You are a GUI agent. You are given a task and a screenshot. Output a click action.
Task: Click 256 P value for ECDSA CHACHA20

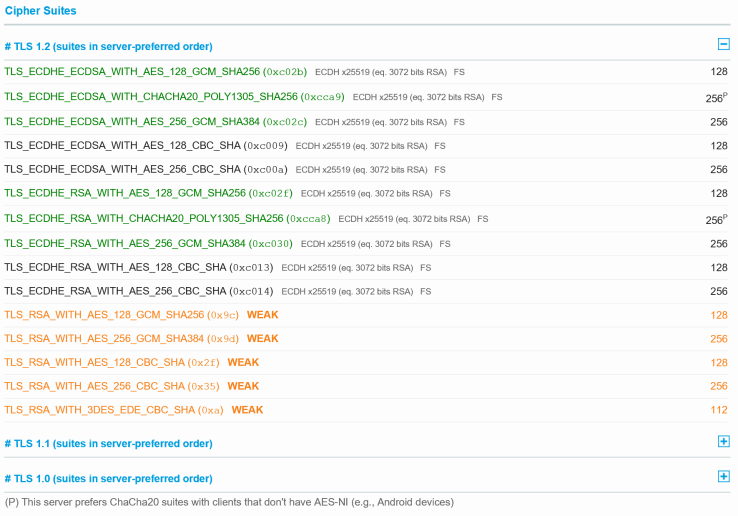[716, 98]
